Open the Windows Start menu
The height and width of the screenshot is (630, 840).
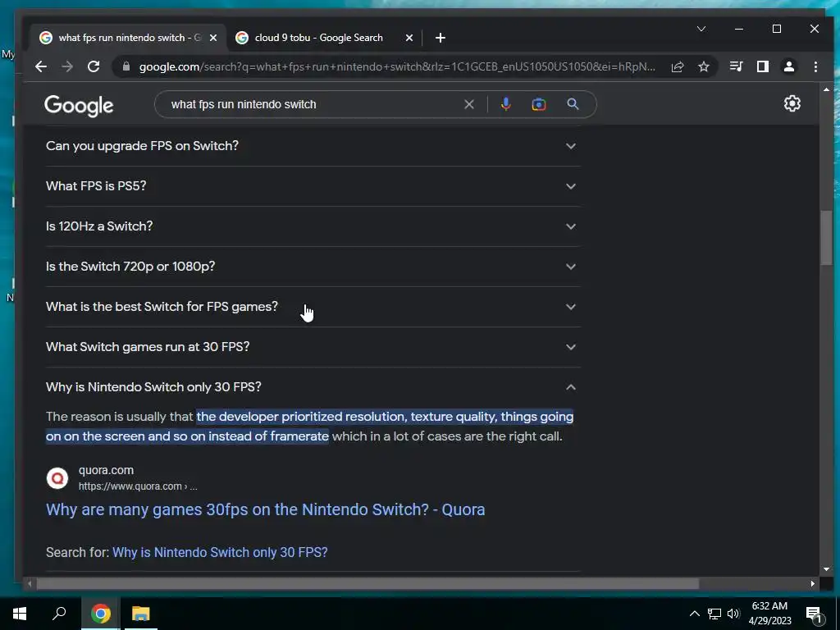tap(20, 614)
